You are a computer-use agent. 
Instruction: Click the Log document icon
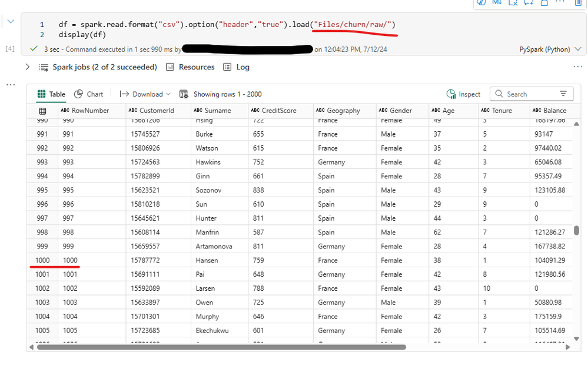[227, 67]
